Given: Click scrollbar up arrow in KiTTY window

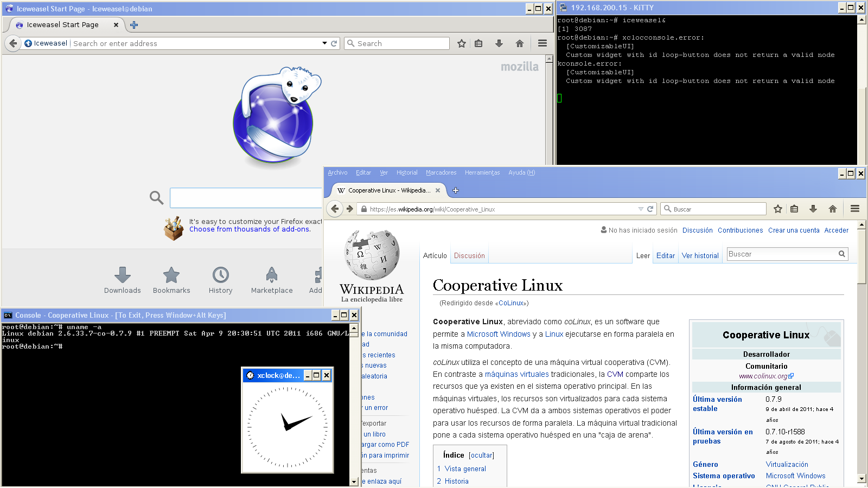Looking at the screenshot, I should [861, 20].
